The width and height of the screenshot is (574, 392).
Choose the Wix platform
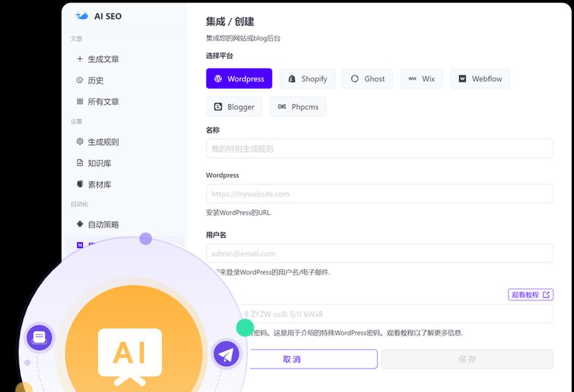click(x=421, y=78)
